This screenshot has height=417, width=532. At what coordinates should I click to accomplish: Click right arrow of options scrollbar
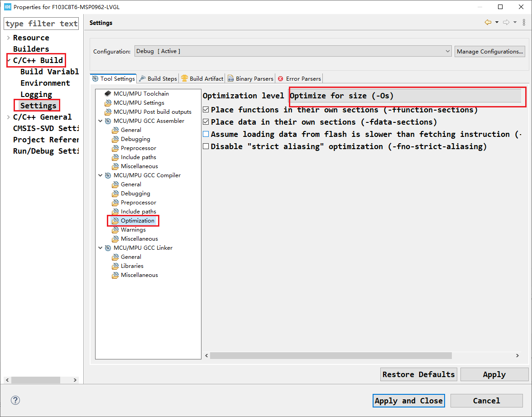[x=518, y=355]
